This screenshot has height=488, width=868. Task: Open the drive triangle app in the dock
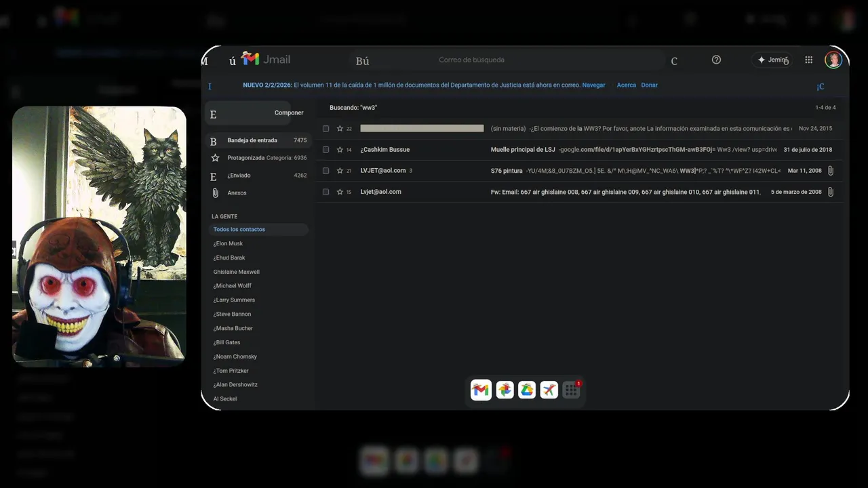527,390
